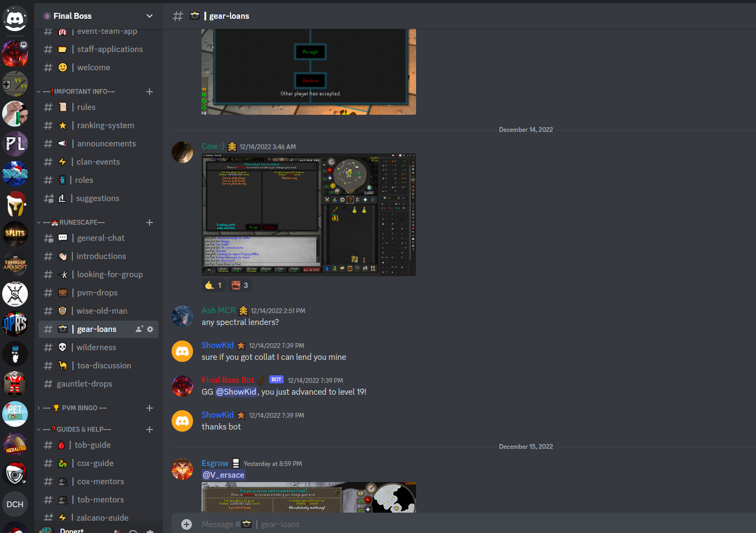Open the SPLITS server icon
Image resolution: width=756 pixels, height=533 pixels.
[x=15, y=234]
